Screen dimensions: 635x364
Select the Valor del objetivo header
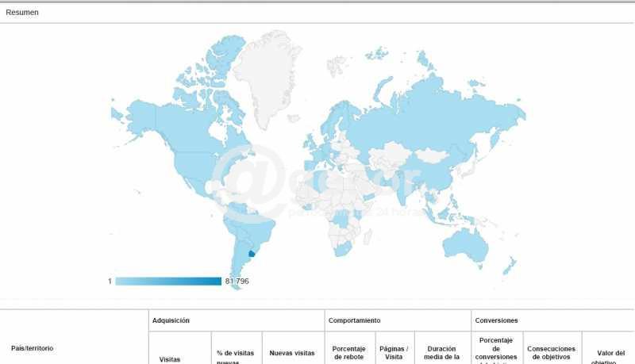point(610,356)
